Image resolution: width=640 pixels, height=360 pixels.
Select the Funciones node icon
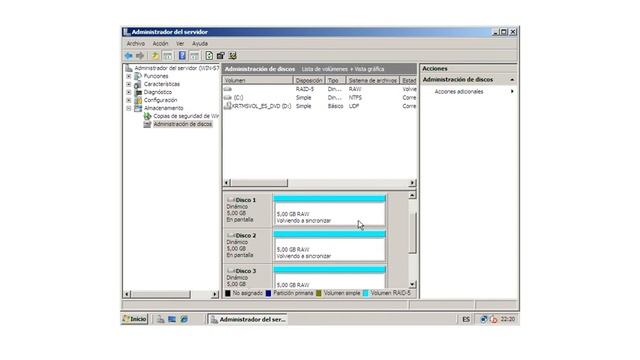pos(138,76)
